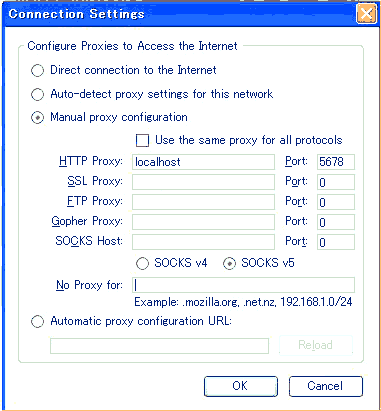This screenshot has height=411, width=381.
Task: Click the FTP Proxy port field
Action: coord(336,202)
